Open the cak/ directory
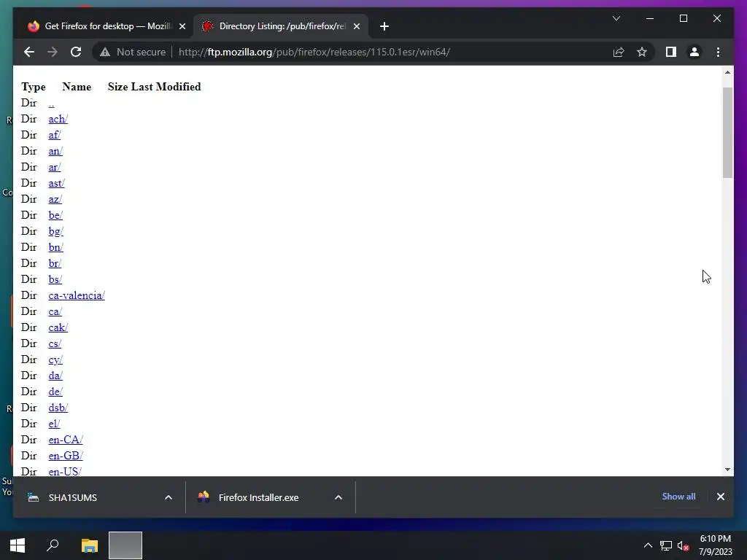Screen dimensions: 747x560 (58, 327)
